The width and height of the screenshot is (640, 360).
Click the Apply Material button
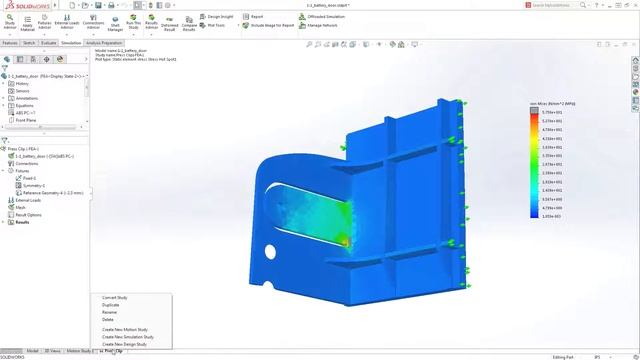pyautogui.click(x=27, y=24)
